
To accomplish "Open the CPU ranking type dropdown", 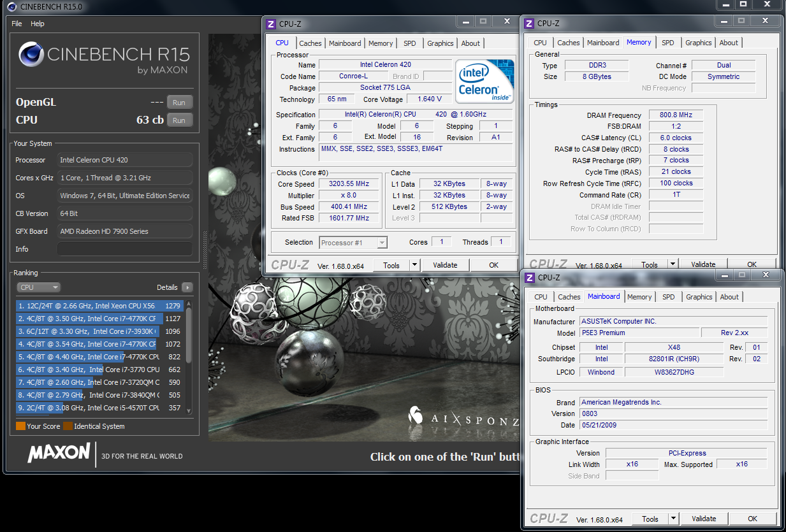I will tap(38, 287).
